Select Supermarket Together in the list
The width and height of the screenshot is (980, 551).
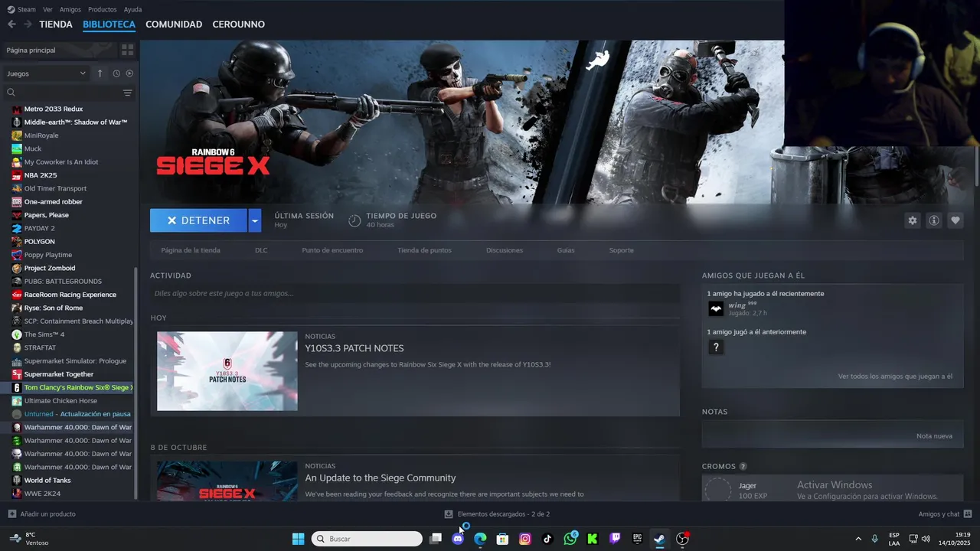click(59, 374)
